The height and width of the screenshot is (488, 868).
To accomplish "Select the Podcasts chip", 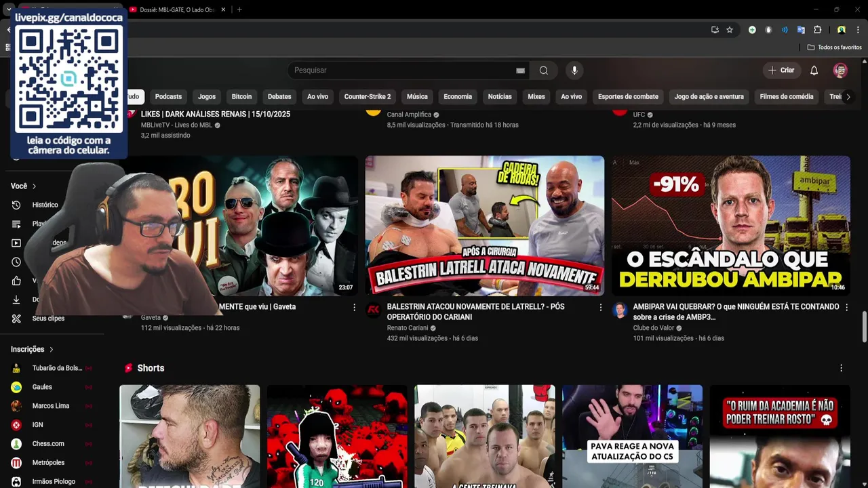I will point(168,96).
